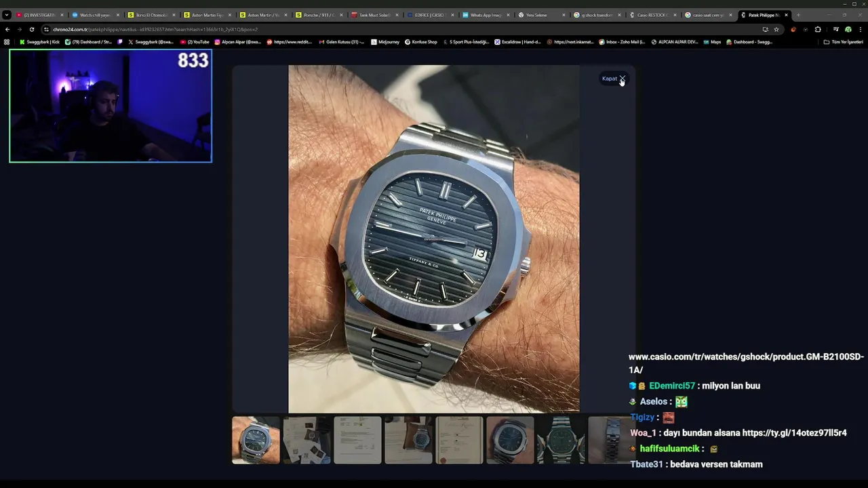Open the Dashboard - Swagg... bookmark
The width and height of the screenshot is (868, 488).
pyautogui.click(x=749, y=42)
